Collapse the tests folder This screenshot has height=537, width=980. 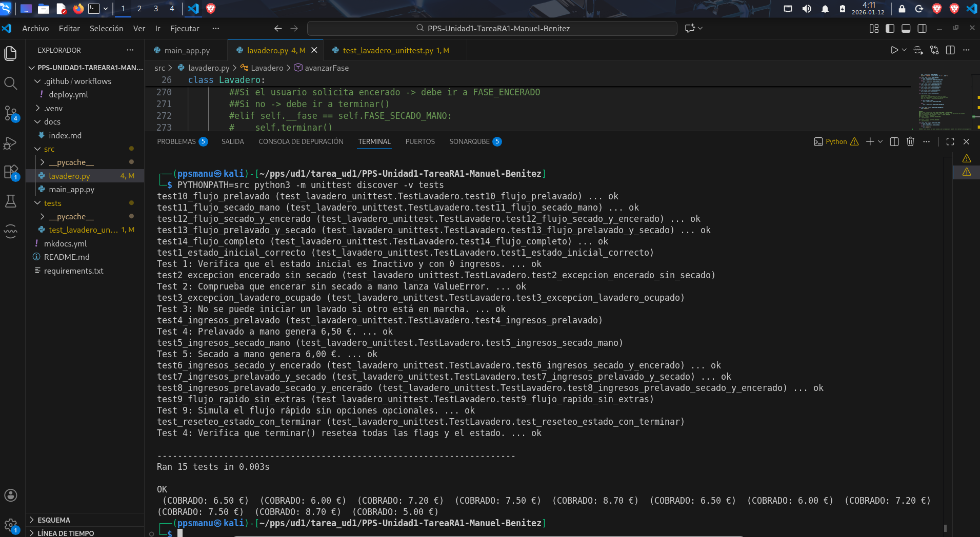click(x=37, y=203)
